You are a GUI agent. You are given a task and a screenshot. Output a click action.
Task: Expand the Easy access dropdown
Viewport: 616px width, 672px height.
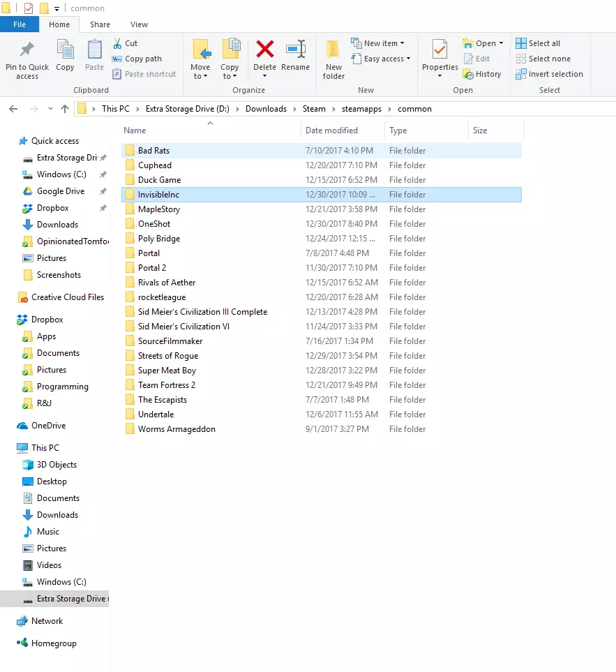click(408, 59)
